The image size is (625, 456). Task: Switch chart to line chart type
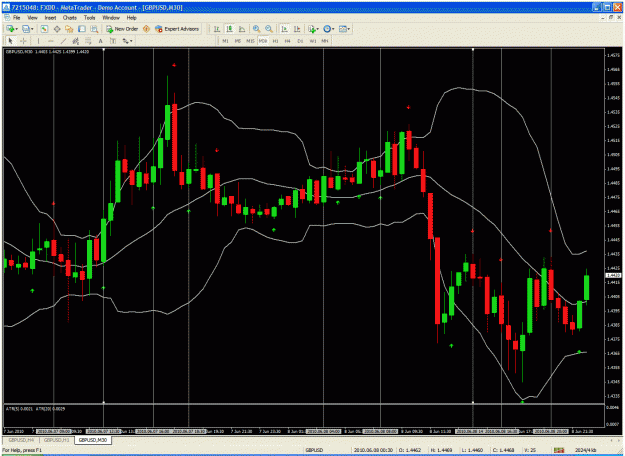(242, 29)
